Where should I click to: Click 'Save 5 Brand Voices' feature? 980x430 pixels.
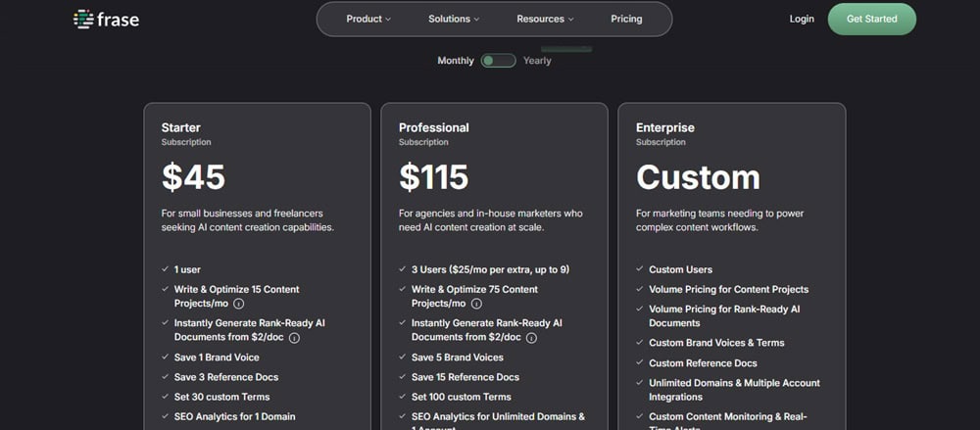coord(458,358)
